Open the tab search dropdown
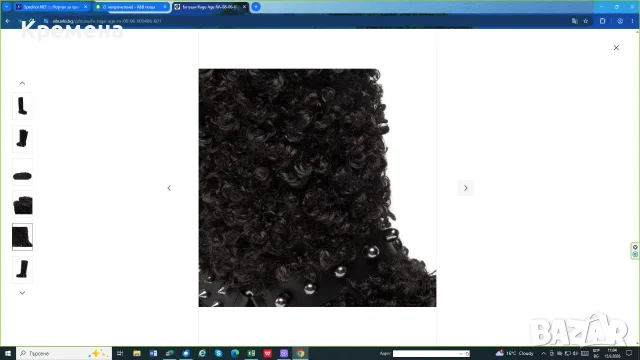The height and width of the screenshot is (360, 640). [x=7, y=7]
